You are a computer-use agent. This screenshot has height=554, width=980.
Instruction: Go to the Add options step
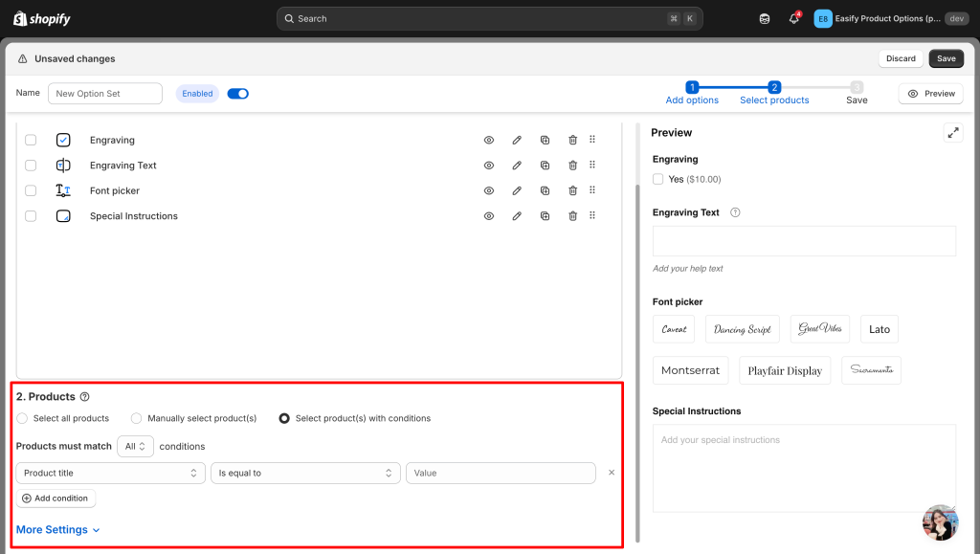tap(692, 93)
